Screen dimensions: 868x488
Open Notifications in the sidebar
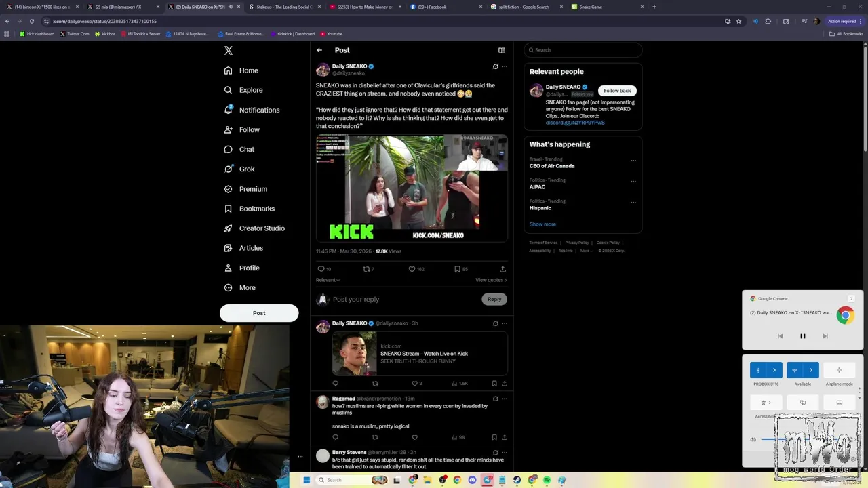coord(252,110)
